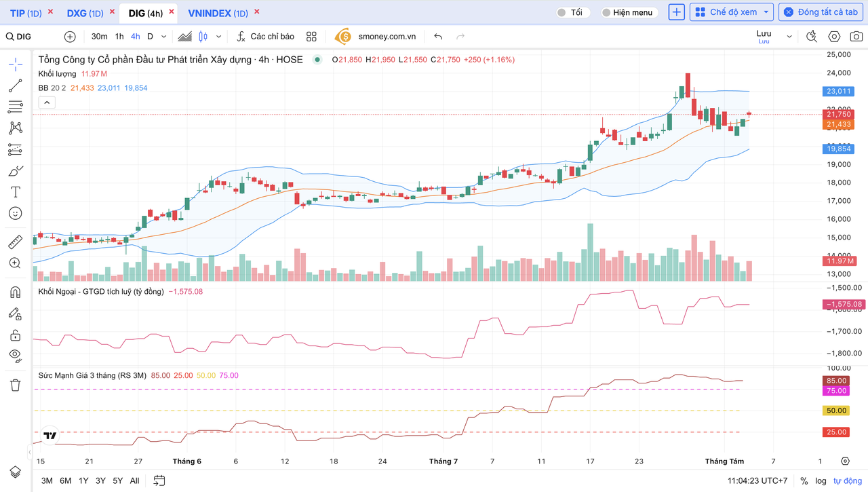Open Các chỉ báo indicators
The image size is (868, 492).
pos(265,37)
